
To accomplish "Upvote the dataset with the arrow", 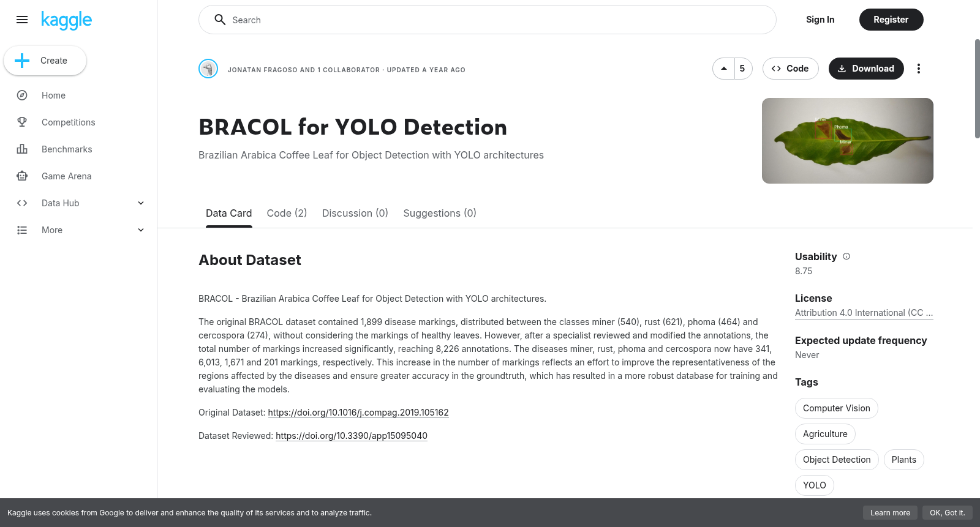I will (724, 69).
